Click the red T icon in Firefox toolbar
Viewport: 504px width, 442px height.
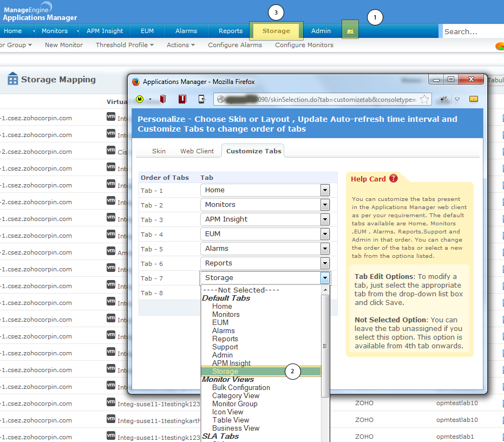point(182,99)
